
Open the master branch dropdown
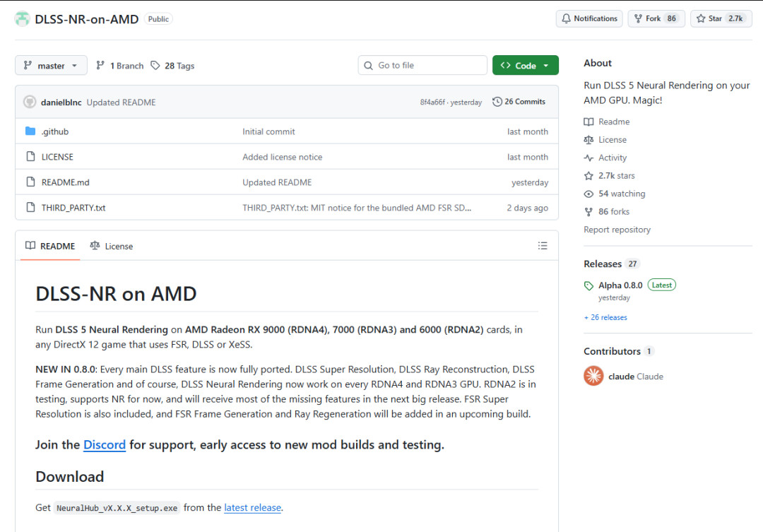pos(51,65)
